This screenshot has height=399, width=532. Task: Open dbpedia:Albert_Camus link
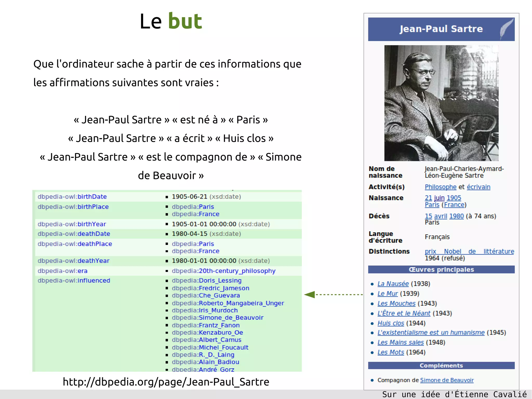tap(207, 340)
